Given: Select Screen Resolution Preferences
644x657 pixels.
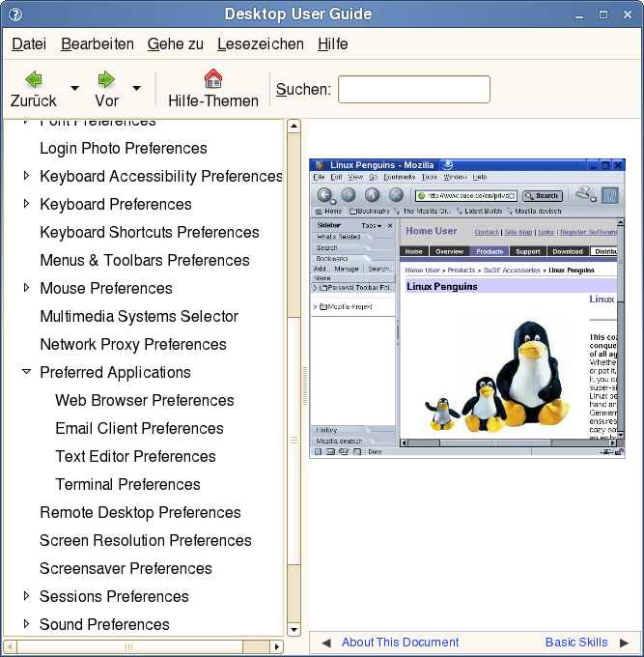Looking at the screenshot, I should [145, 540].
